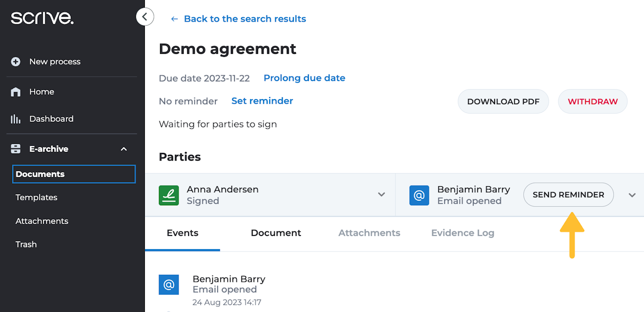This screenshot has height=312, width=644.
Task: Withdraw the Demo agreement document
Action: click(x=592, y=101)
